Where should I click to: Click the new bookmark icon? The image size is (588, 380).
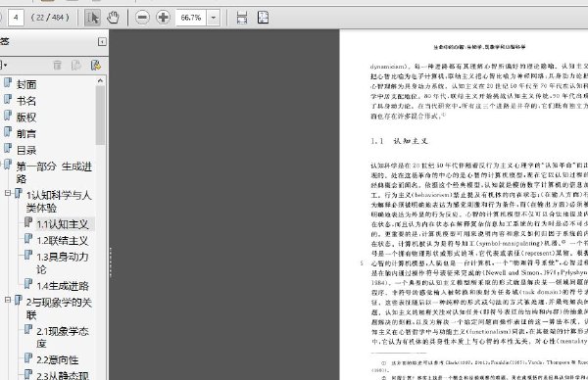click(76, 66)
